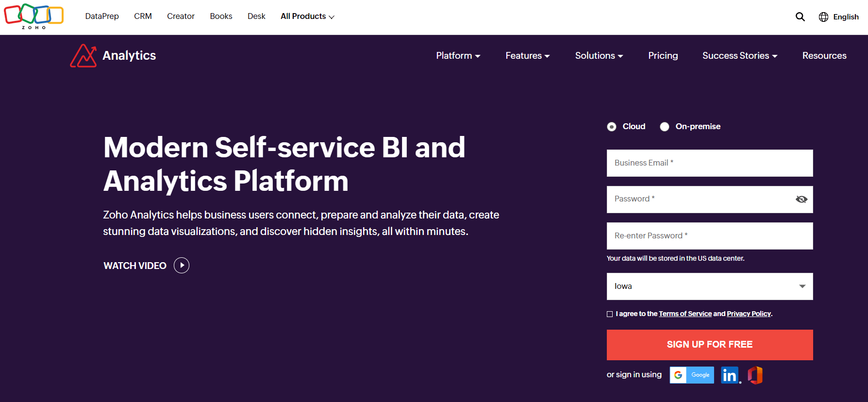Go to the Desk product
This screenshot has height=402, width=868.
click(256, 17)
